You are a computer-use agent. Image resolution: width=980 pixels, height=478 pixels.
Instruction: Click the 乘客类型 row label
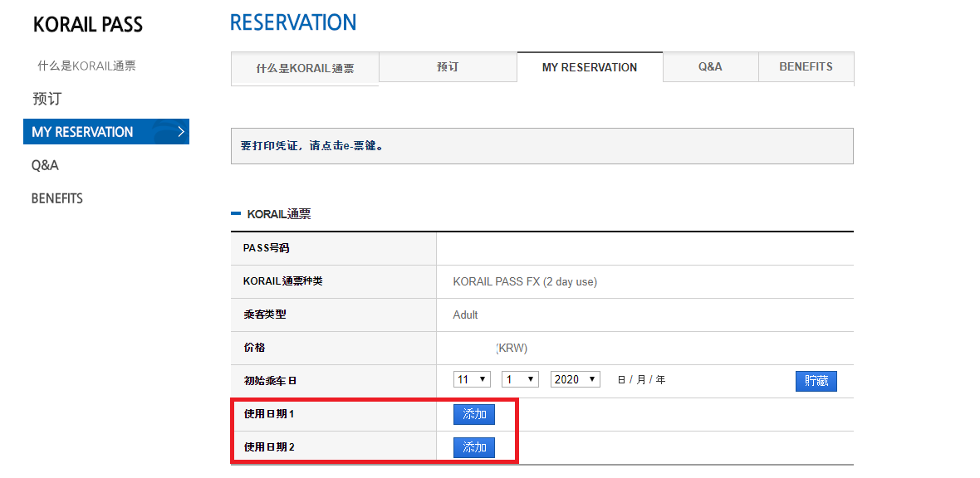tap(264, 315)
